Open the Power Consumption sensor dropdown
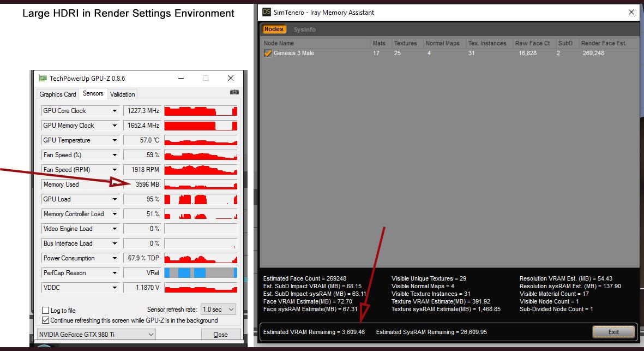 tap(115, 258)
